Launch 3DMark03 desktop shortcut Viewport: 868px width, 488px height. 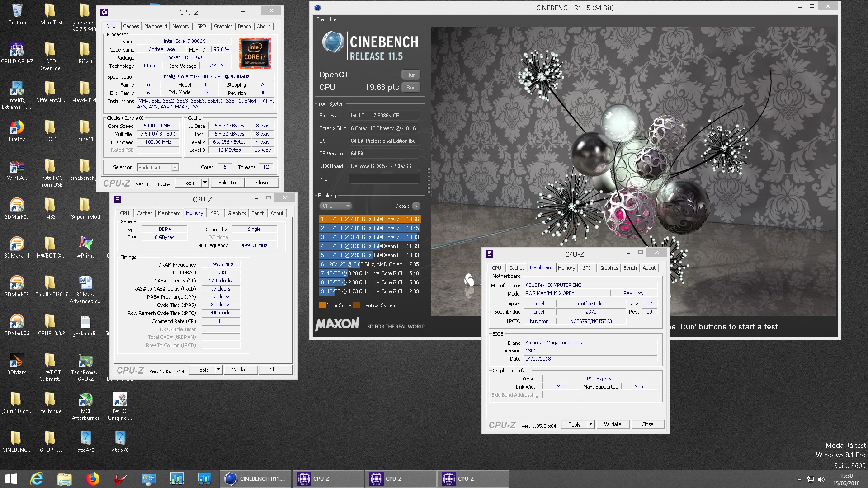pyautogui.click(x=17, y=286)
